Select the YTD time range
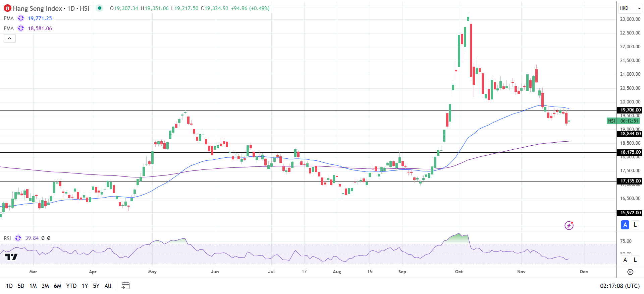Viewport: 644px width, 294px height. tap(71, 286)
